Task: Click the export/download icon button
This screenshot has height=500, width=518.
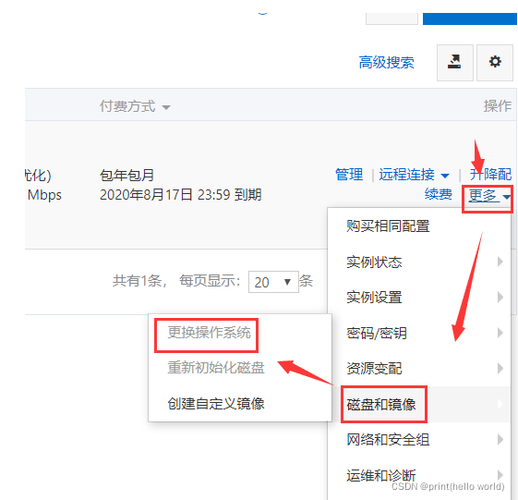Action: [455, 62]
